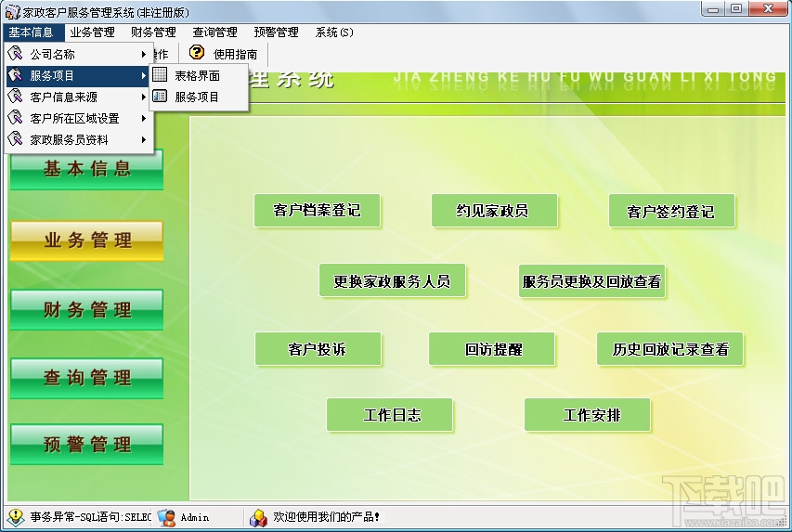
Task: Click the 家政服务员资料 menu entry icon
Action: 16,139
